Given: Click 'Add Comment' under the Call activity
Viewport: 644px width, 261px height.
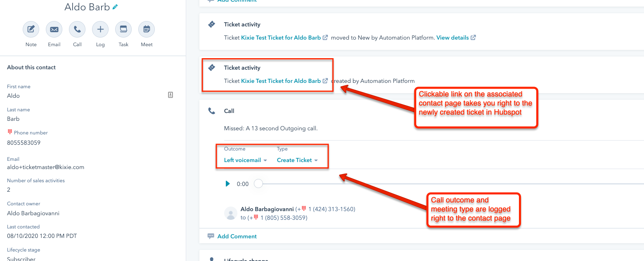Looking at the screenshot, I should tap(237, 236).
